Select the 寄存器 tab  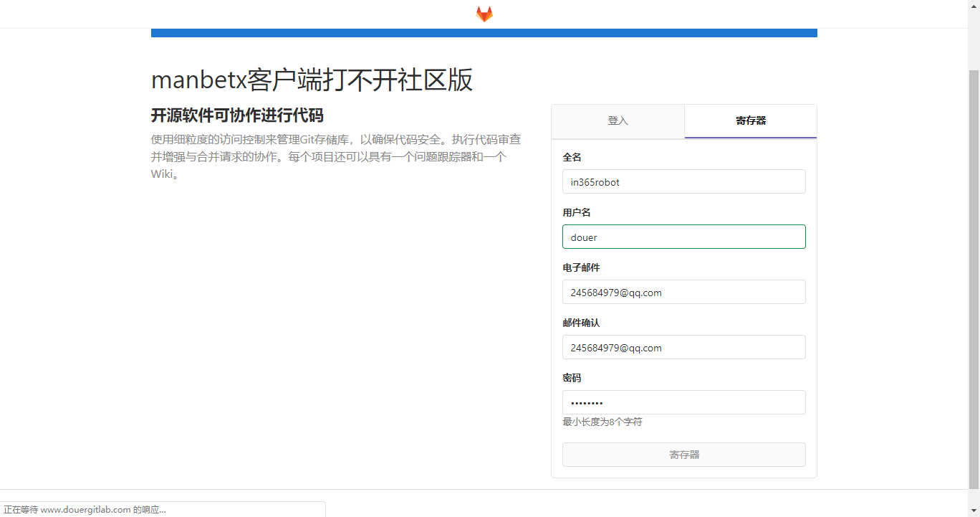coord(751,121)
